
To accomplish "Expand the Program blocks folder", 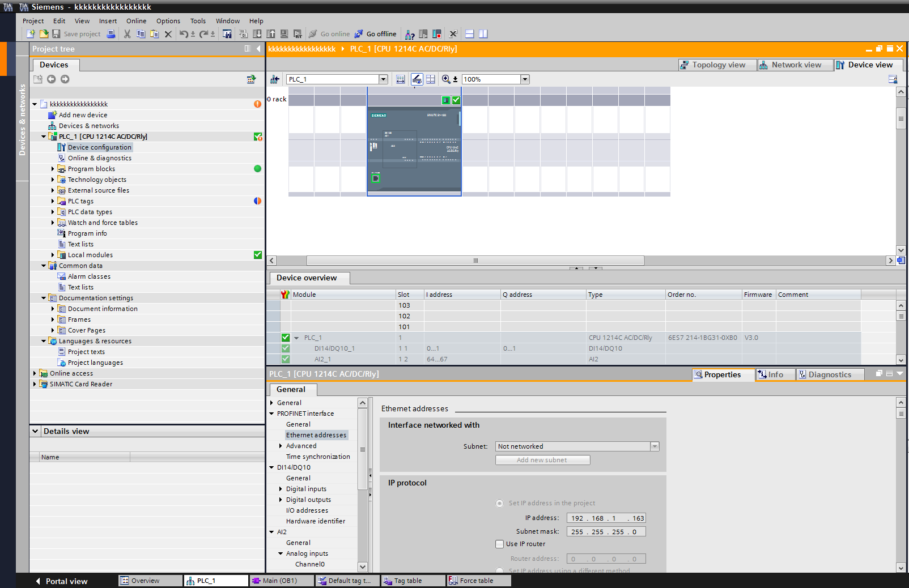I will pos(53,169).
